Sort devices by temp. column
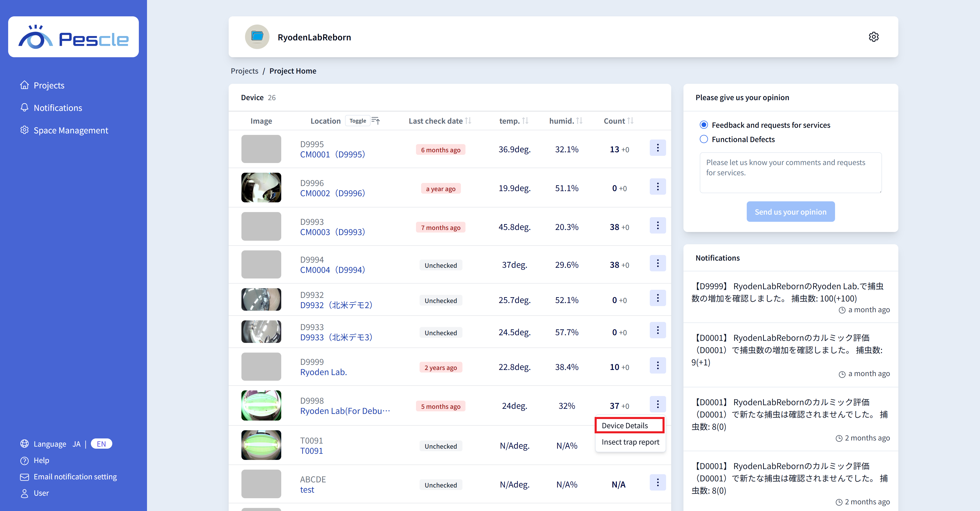Image resolution: width=980 pixels, height=511 pixels. (525, 121)
